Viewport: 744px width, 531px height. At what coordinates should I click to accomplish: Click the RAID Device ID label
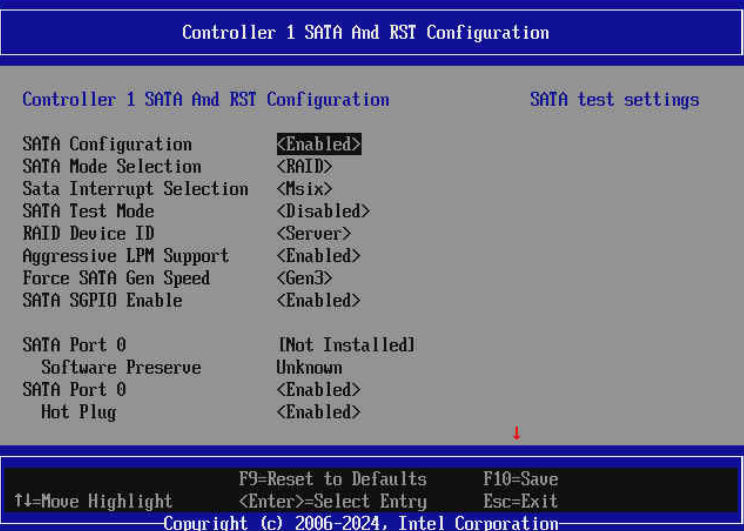pyautogui.click(x=88, y=233)
